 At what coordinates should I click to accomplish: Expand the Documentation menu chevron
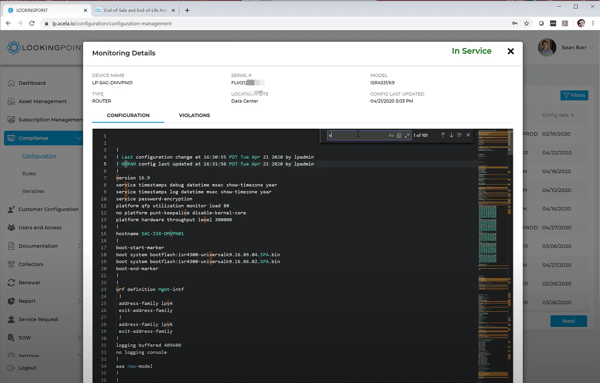[x=79, y=246]
